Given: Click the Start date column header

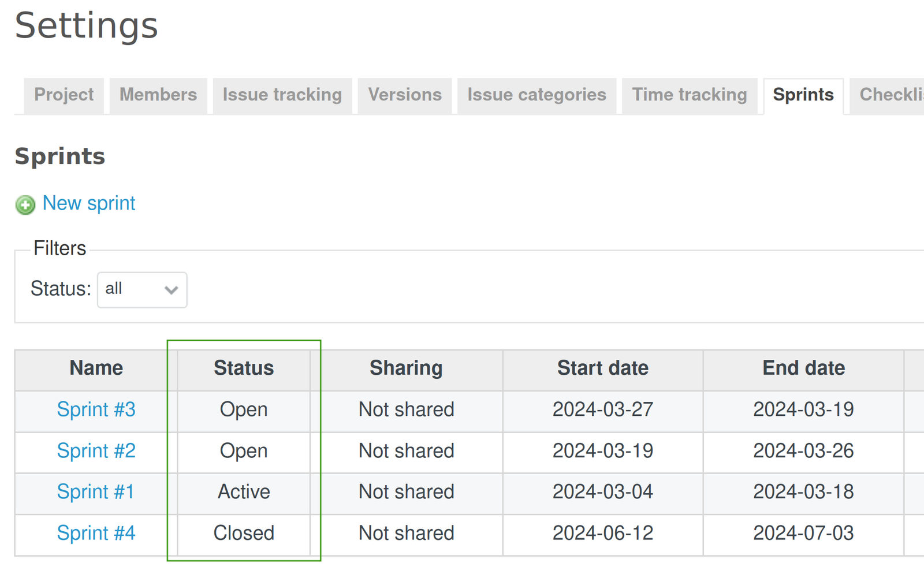Looking at the screenshot, I should 602,368.
